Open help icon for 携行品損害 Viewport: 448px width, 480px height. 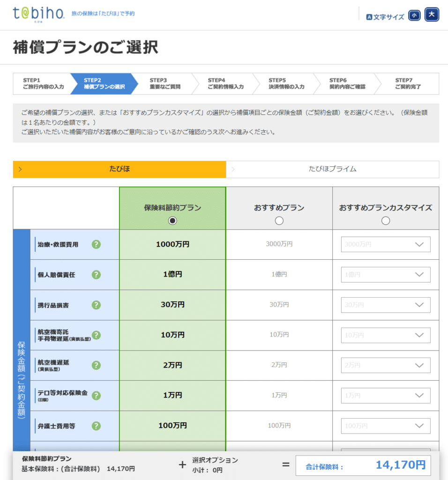96,305
